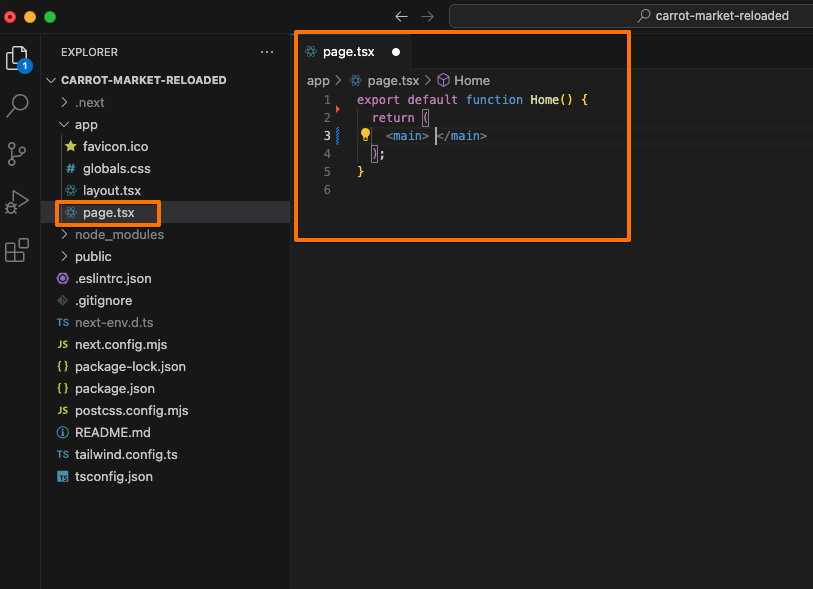This screenshot has height=589, width=813.
Task: Expand the .next folder
Action: tap(64, 102)
